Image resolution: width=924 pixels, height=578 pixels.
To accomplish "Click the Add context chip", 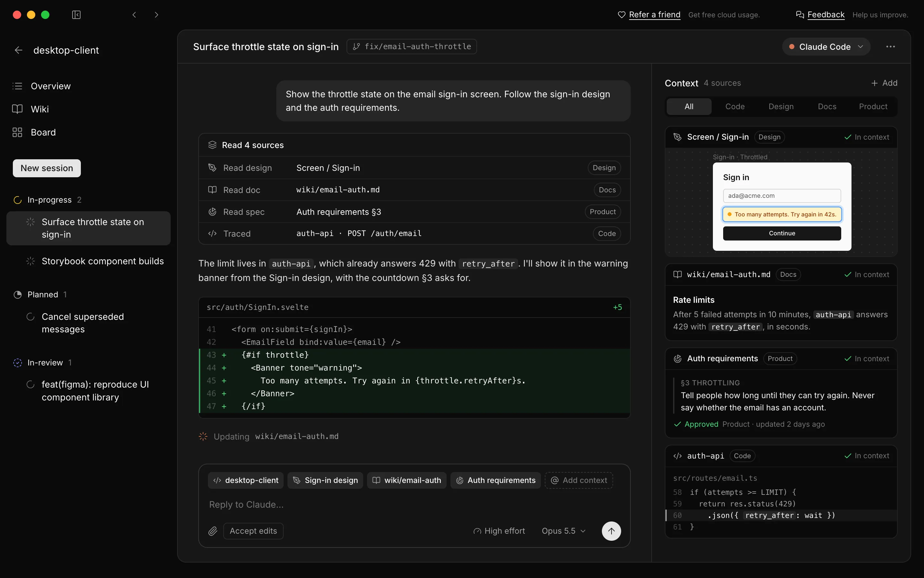I will [x=579, y=480].
